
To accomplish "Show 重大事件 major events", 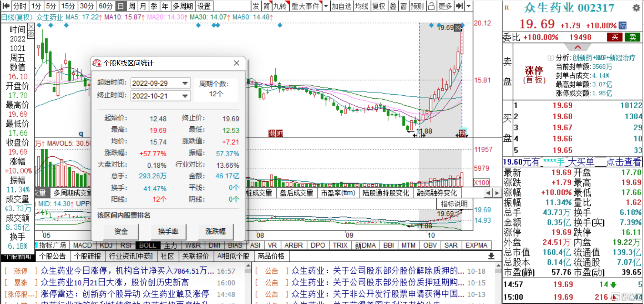I will 305,6.
